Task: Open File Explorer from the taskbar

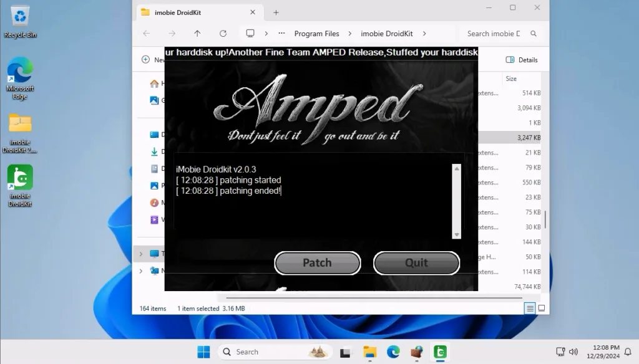Action: click(x=369, y=352)
